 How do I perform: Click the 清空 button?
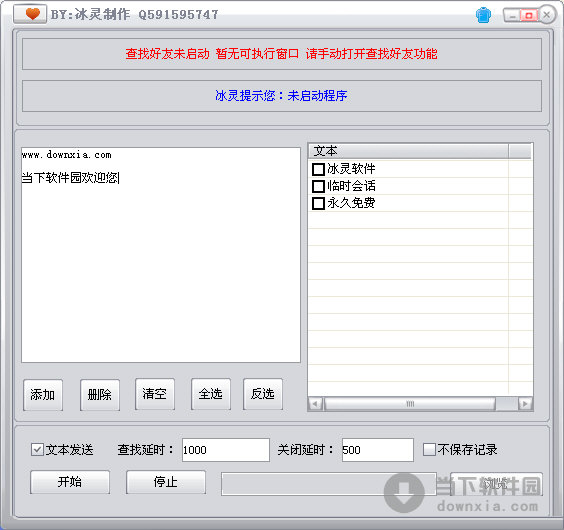(155, 394)
